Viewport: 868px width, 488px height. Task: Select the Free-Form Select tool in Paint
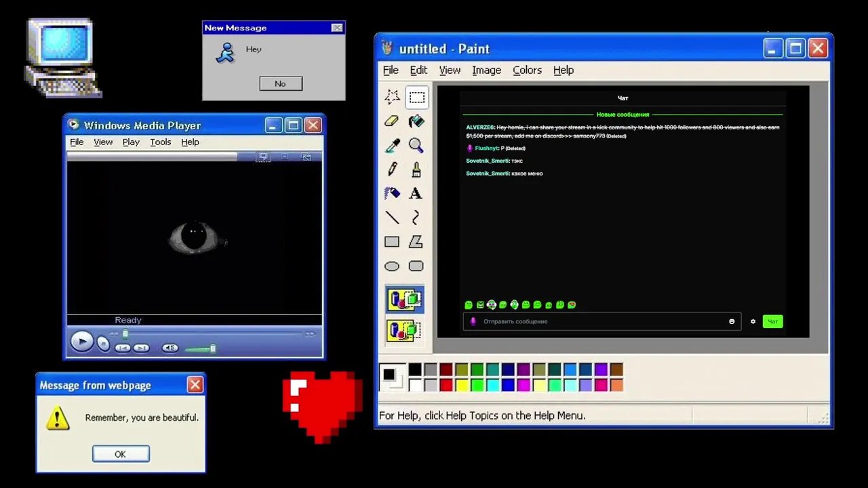[392, 97]
